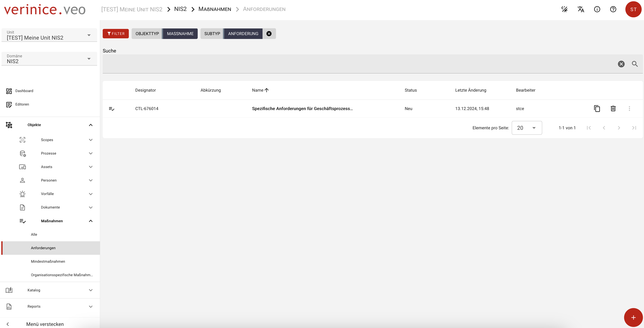Viewport: 644px width, 328px height.
Task: Open the Unit selection dropdown
Action: point(89,35)
